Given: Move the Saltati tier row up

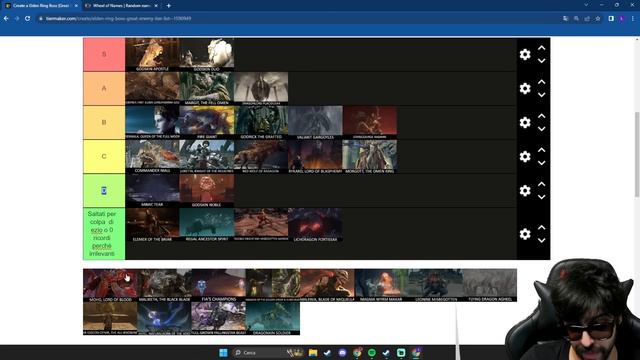Looking at the screenshot, I should (x=541, y=227).
